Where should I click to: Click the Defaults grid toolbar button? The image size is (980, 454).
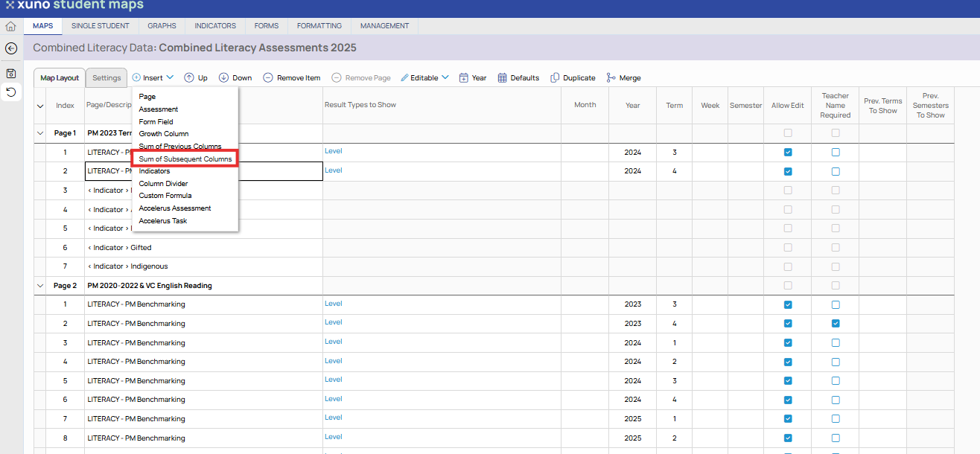pos(518,77)
